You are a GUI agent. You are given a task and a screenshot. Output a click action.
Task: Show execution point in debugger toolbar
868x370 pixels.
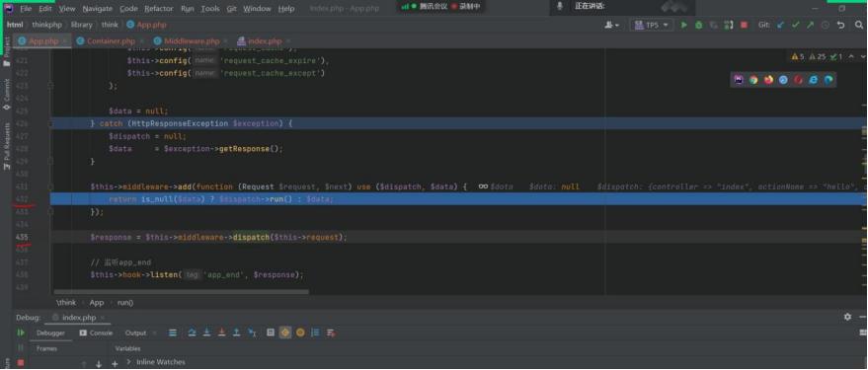pos(173,333)
